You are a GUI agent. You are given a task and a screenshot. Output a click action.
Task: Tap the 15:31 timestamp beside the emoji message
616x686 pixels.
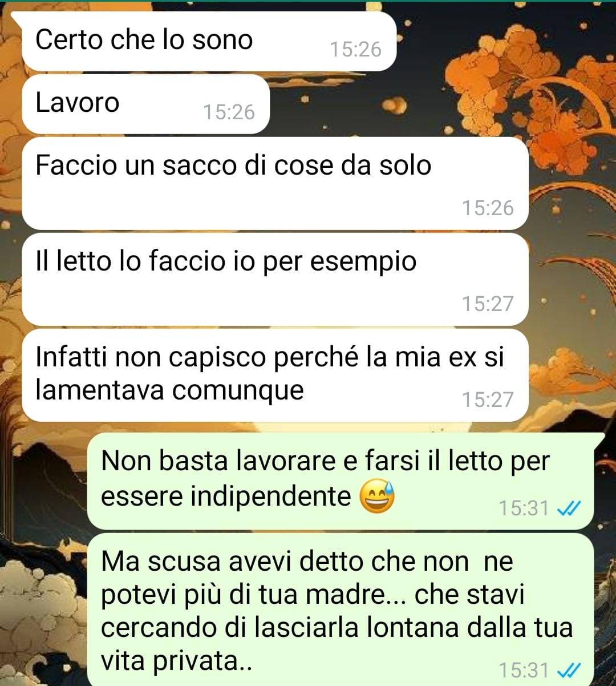tap(524, 508)
